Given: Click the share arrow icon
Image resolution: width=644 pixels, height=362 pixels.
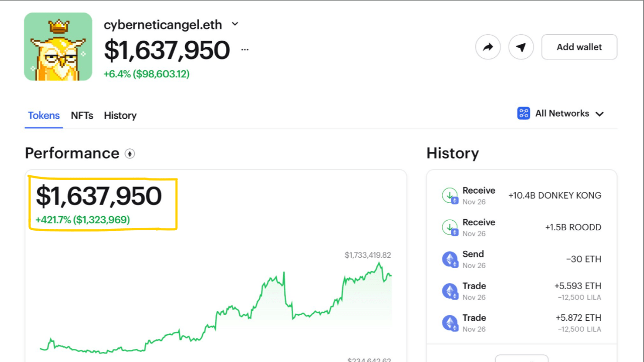Looking at the screenshot, I should 488,47.
